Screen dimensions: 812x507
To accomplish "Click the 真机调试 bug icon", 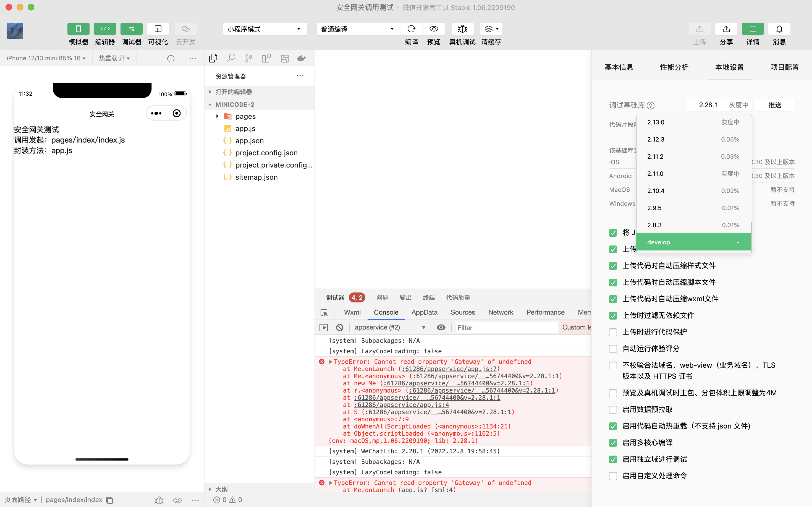I will (462, 29).
